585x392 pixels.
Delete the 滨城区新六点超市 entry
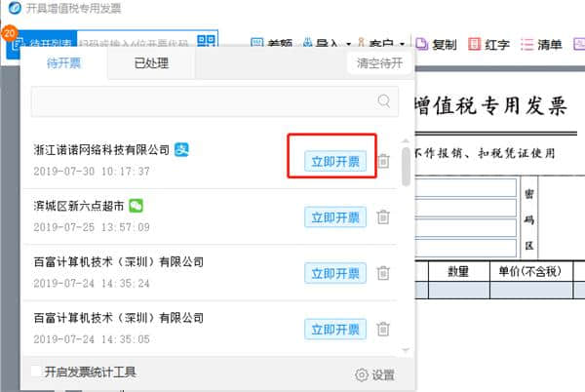[383, 216]
